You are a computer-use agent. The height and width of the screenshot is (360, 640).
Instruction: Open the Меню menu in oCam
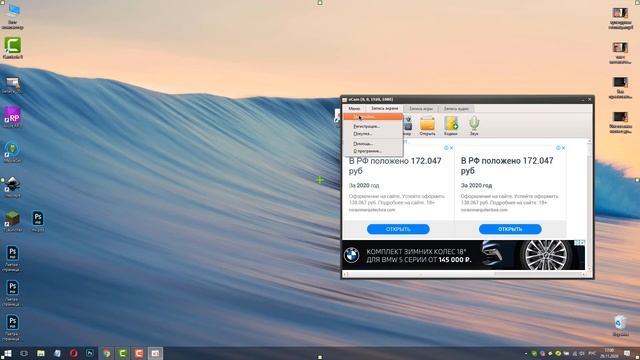pyautogui.click(x=354, y=109)
